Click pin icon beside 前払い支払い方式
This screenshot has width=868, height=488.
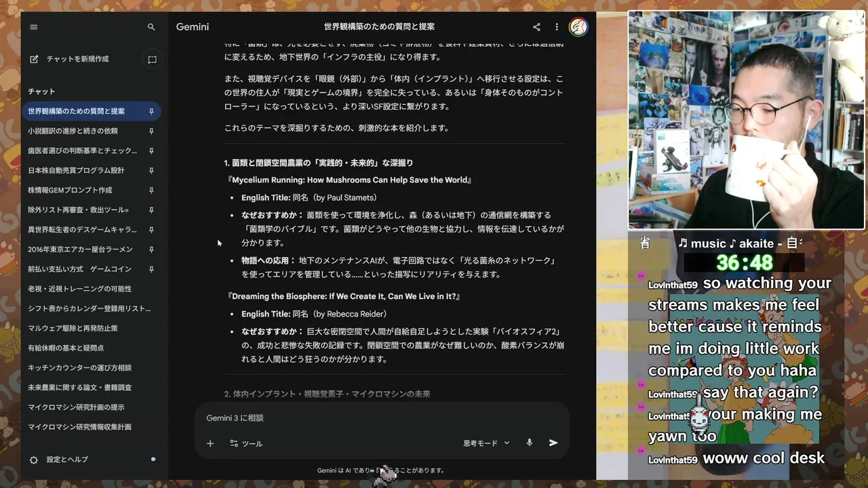(x=151, y=269)
